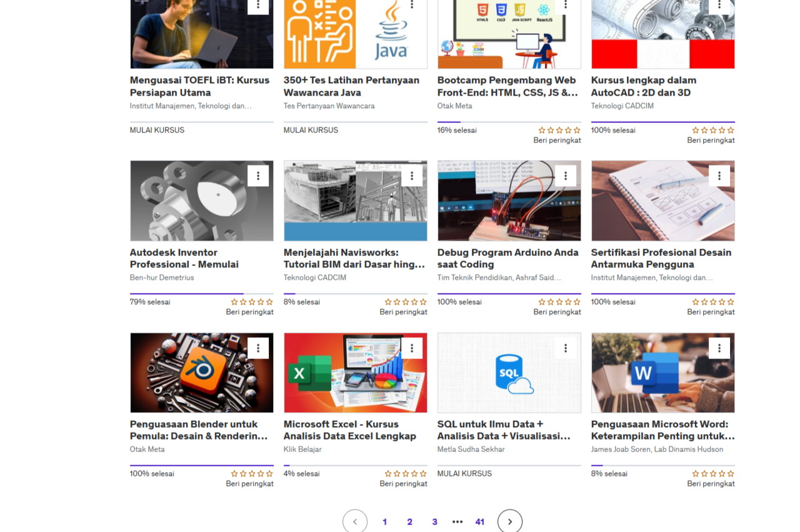This screenshot has width=800, height=532.
Task: Open options menu on Microsoft Excel course
Action: 411,348
